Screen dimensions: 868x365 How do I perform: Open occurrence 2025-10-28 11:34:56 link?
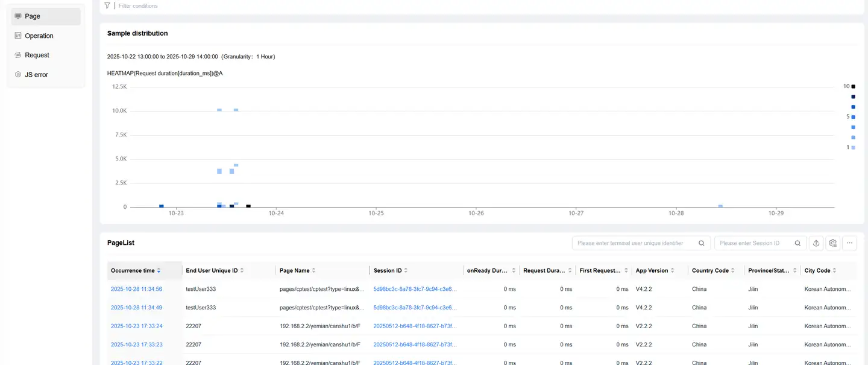(x=136, y=289)
